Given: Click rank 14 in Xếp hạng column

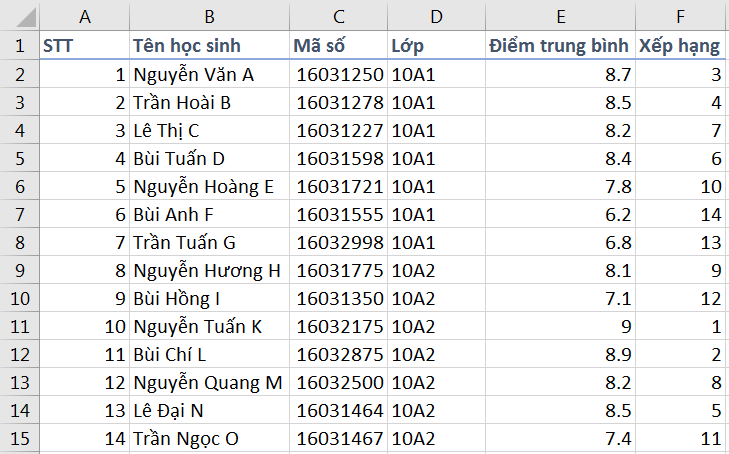Looking at the screenshot, I should [680, 214].
